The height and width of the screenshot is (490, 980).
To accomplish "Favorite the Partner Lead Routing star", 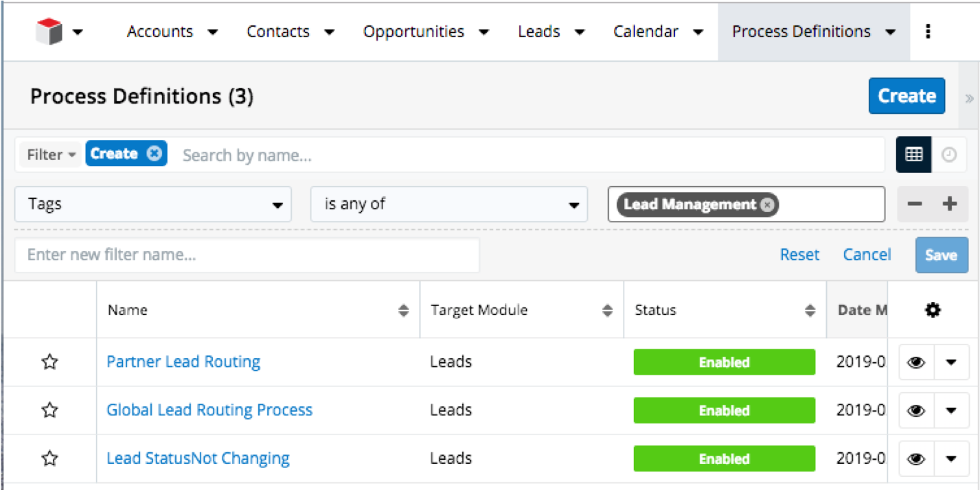I will pos(49,362).
